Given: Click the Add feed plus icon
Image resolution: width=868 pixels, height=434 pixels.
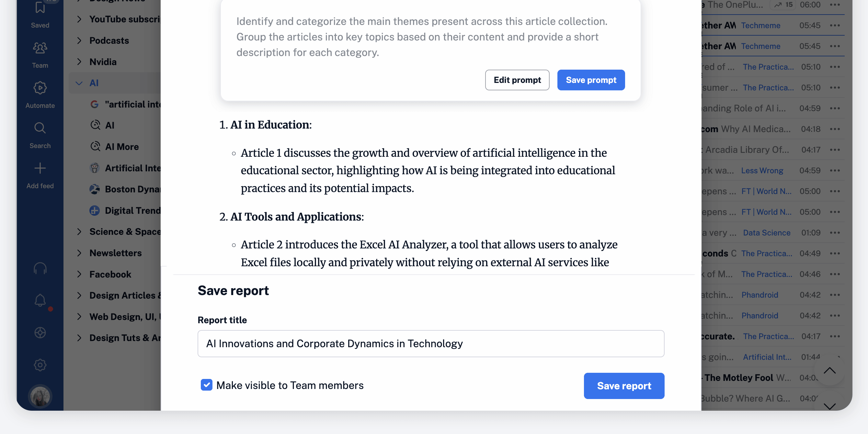Looking at the screenshot, I should pyautogui.click(x=40, y=168).
